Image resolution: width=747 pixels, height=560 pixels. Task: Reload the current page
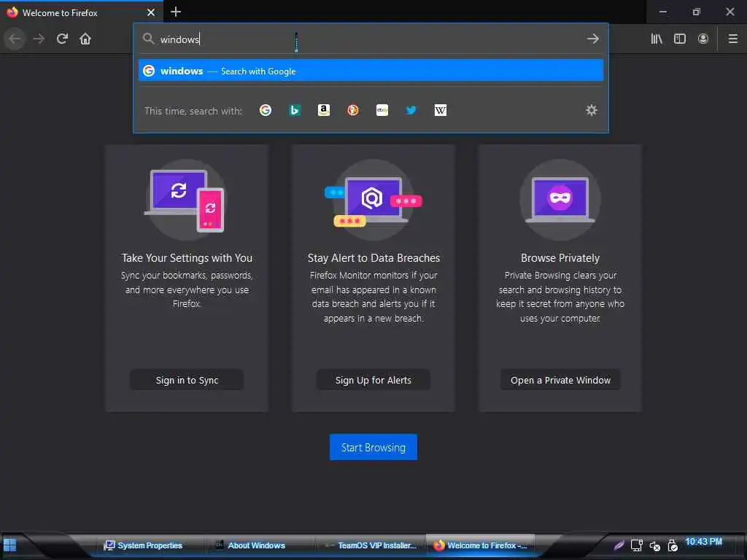[62, 39]
